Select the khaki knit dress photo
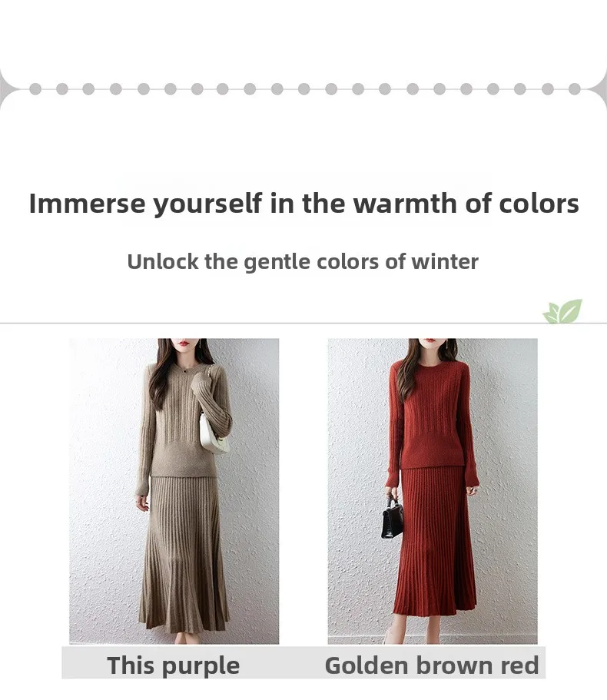Screen dimensions: 607x700 [x=174, y=491]
